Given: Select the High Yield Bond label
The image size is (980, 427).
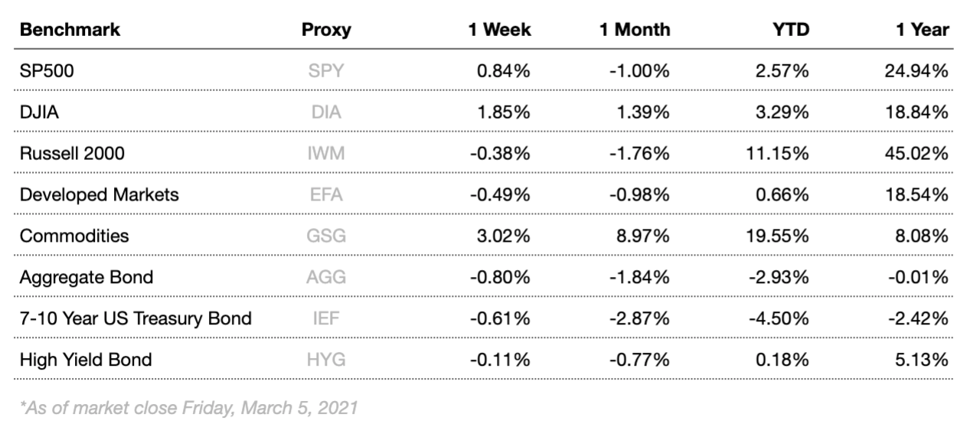Looking at the screenshot, I should 86,359.
